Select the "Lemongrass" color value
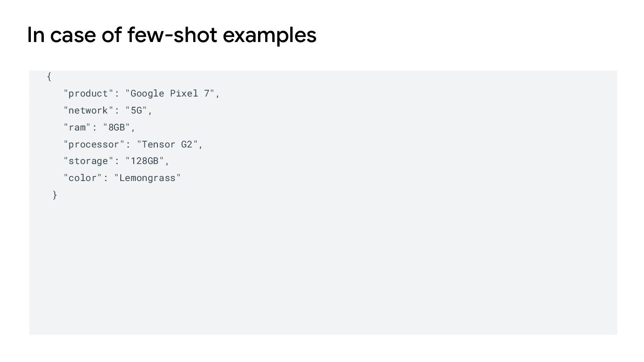The width and height of the screenshot is (644, 362). pos(148,178)
